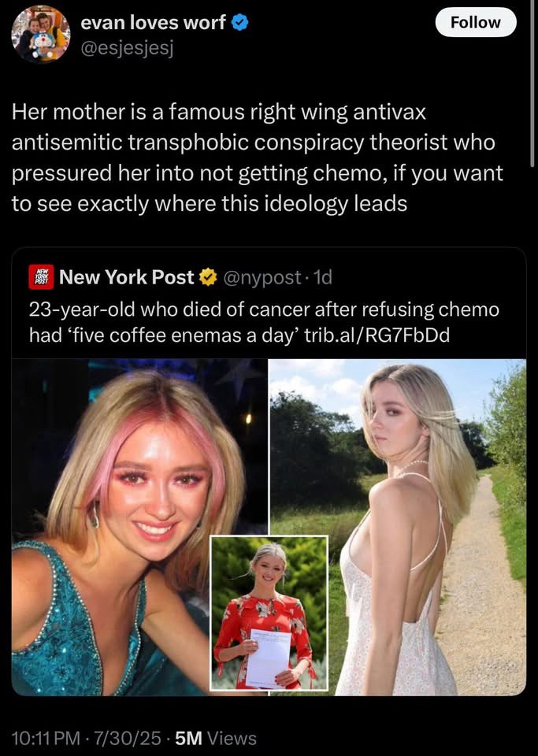
Task: Open the trib.al/RG7FbDd link
Action: pos(377,335)
